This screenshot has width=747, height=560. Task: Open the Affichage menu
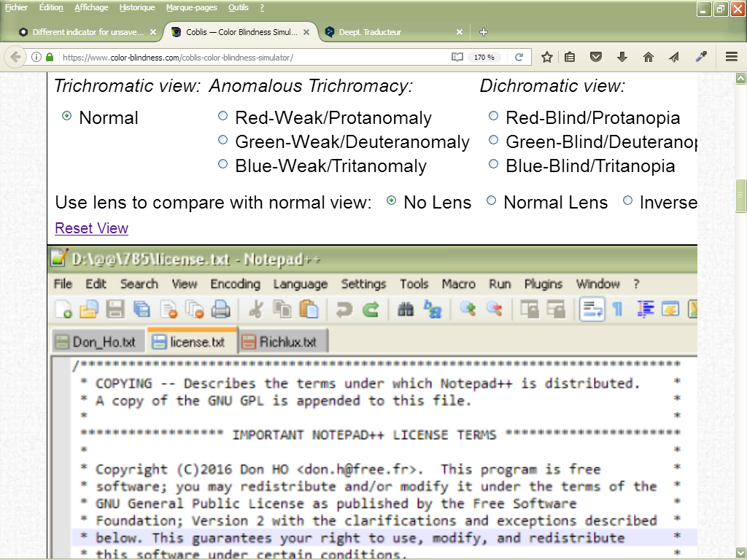[91, 7]
